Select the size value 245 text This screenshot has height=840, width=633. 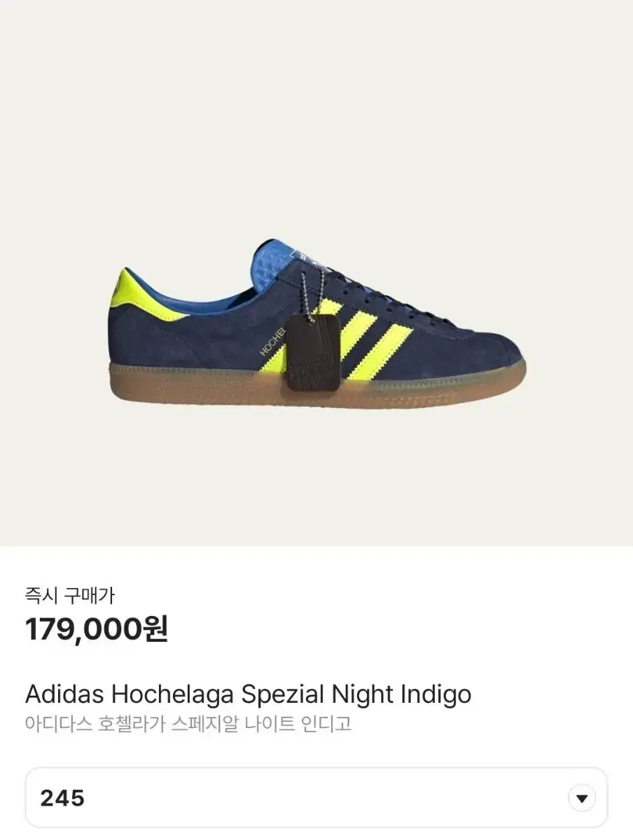pos(62,798)
